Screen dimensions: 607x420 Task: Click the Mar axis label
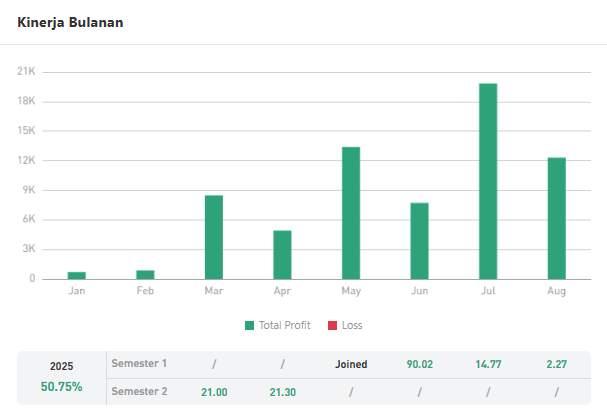214,291
